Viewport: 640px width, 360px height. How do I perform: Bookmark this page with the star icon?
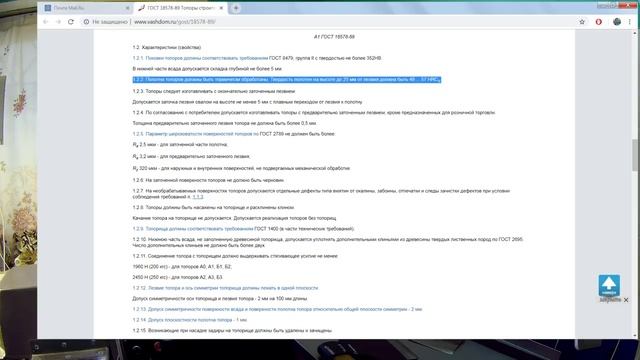tap(582, 22)
